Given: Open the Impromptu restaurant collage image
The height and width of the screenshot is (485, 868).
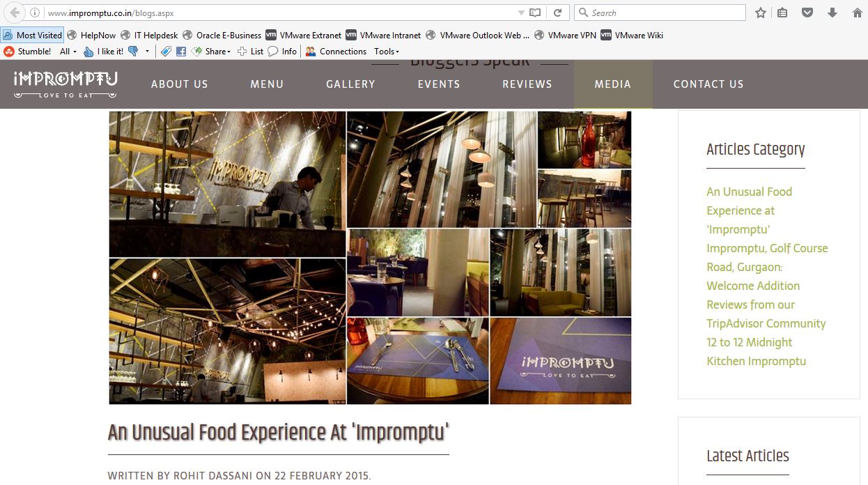Looking at the screenshot, I should tap(370, 258).
